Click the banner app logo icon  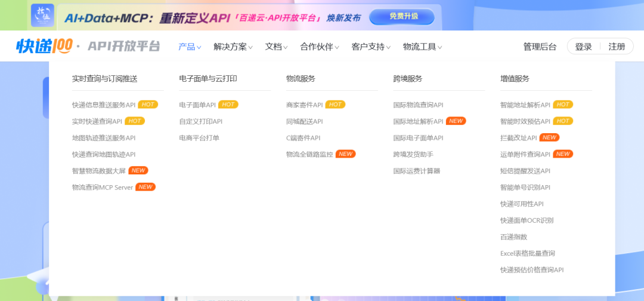42,16
